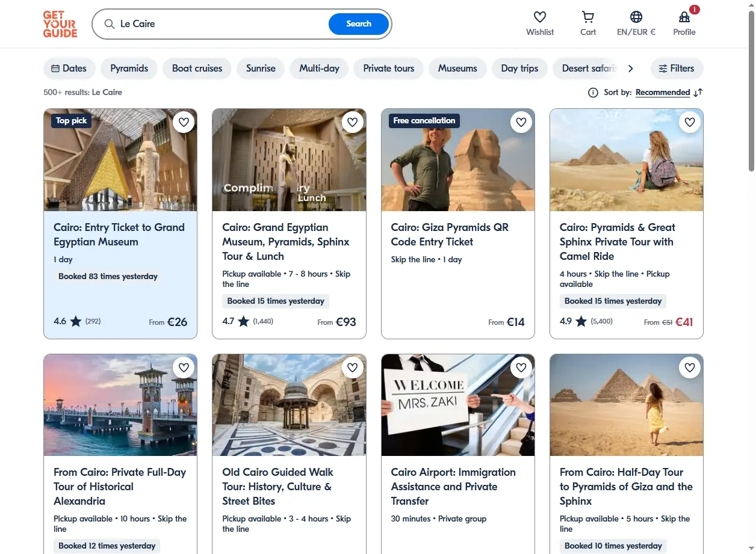Open Cairo: Grand Egyptian Museum, Pyramids, Sphinx Tour
The image size is (756, 554).
tap(286, 242)
